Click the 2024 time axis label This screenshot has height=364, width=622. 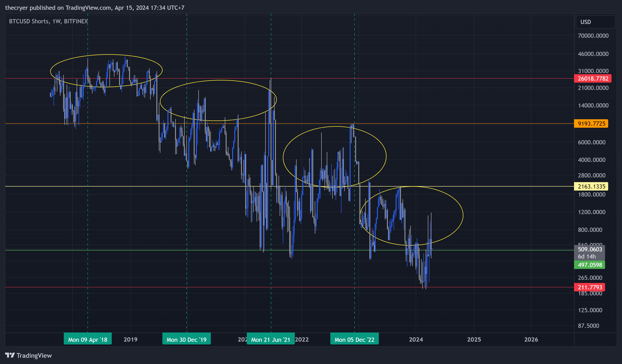[416, 340]
